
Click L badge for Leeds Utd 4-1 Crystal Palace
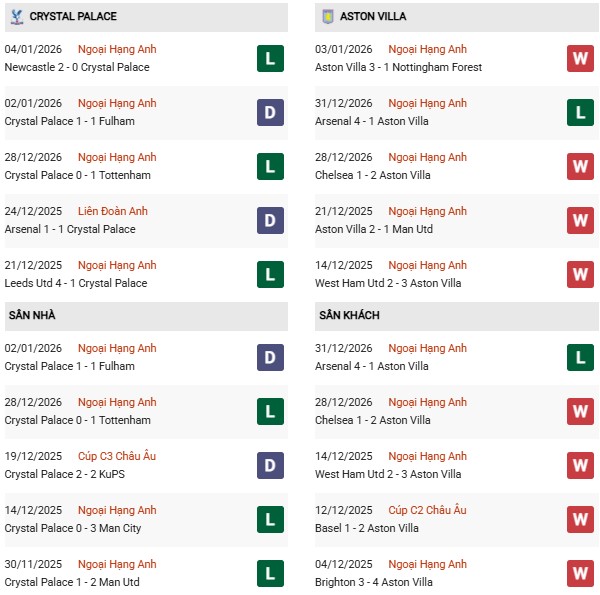269,275
